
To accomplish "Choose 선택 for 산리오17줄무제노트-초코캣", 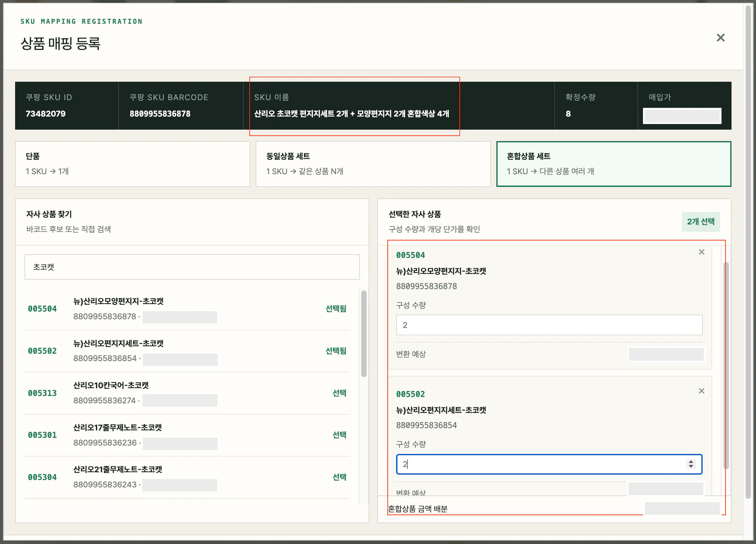I will click(339, 435).
